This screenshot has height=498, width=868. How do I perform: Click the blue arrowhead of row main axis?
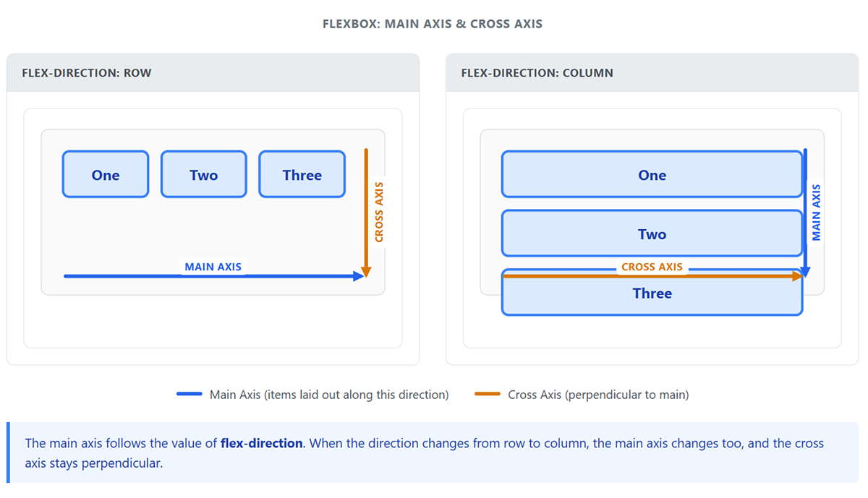click(358, 276)
